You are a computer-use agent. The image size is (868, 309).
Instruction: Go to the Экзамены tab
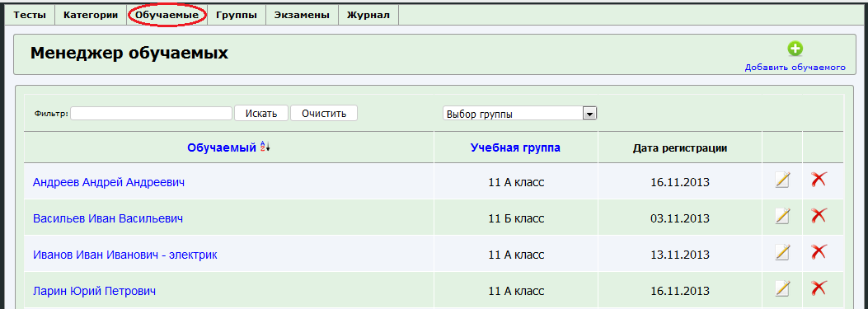click(303, 15)
